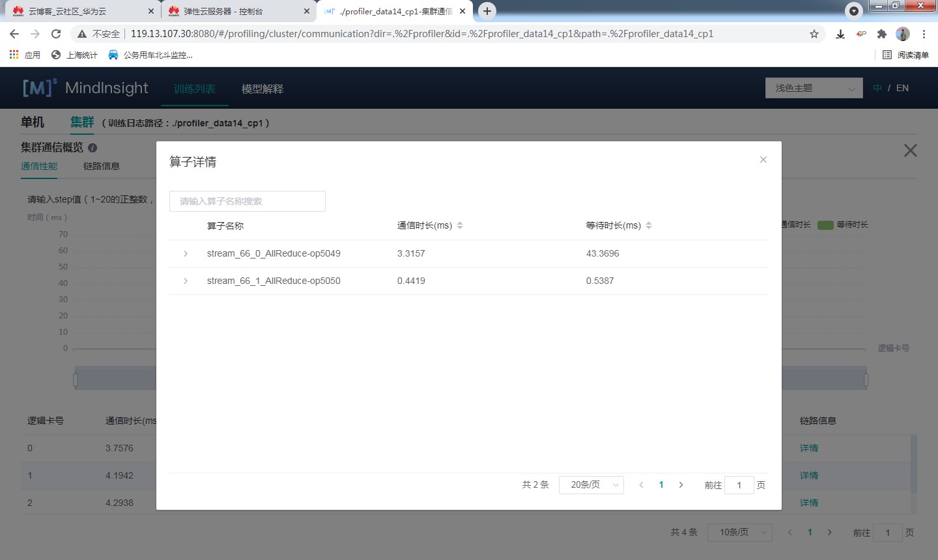Expand row stream_66_0_AllReduce-op5049
Image resolution: width=938 pixels, height=560 pixels.
186,253
